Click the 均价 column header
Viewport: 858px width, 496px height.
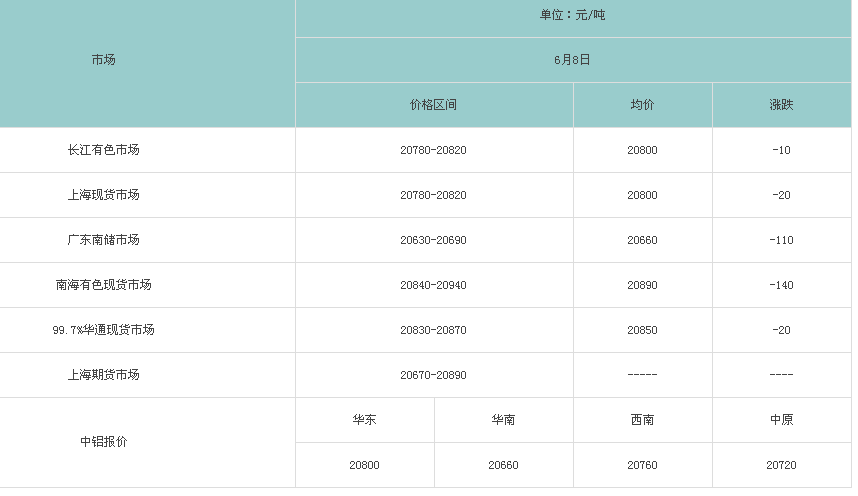coord(642,105)
